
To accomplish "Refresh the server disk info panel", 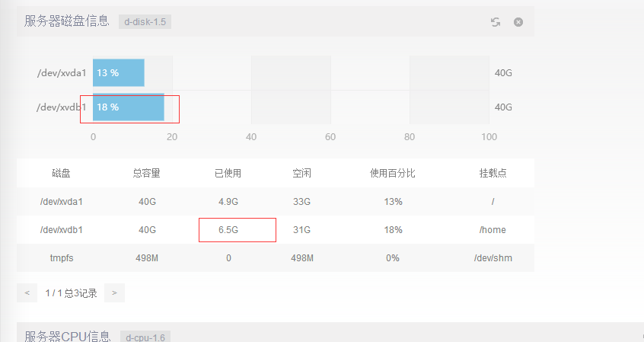I will click(496, 22).
